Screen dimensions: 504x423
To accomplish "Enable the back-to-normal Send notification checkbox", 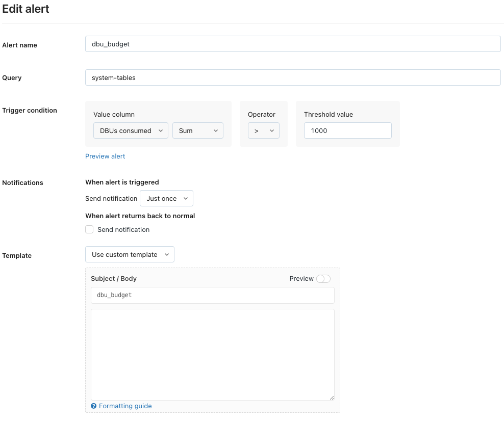I will coord(89,229).
